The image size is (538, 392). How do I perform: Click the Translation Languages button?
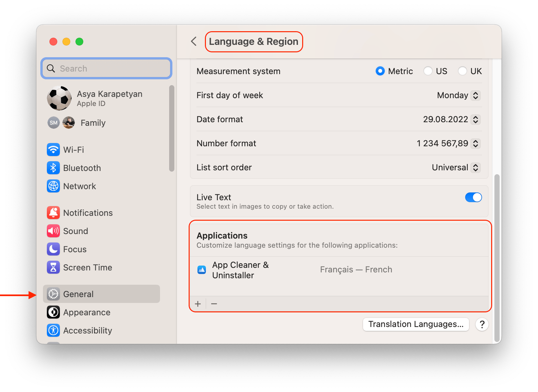[x=416, y=324]
